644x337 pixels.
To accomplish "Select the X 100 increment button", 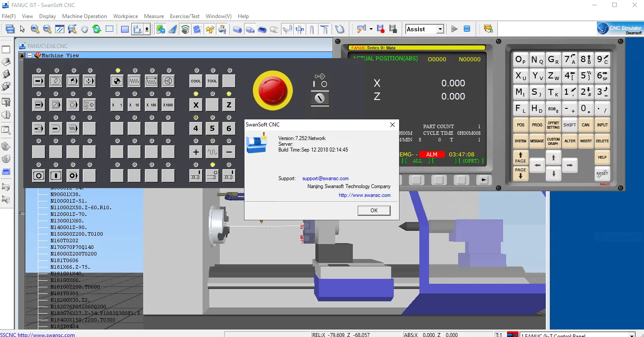I will 151,105.
